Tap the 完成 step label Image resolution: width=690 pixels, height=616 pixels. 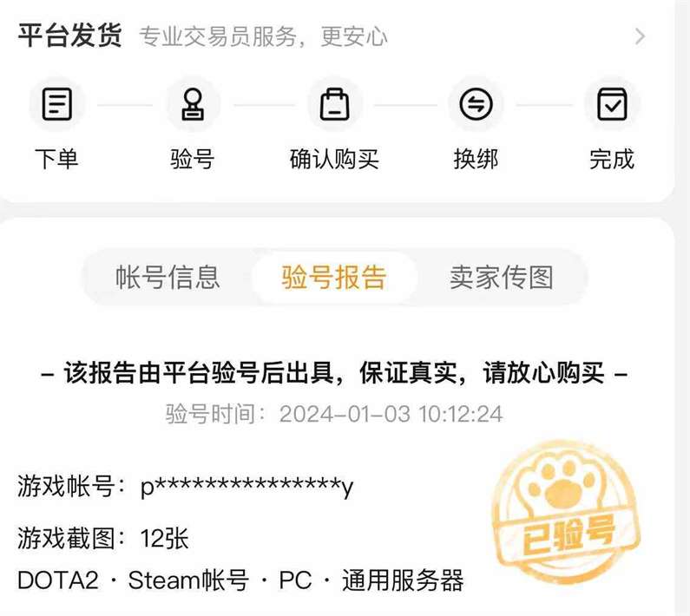click(x=612, y=159)
